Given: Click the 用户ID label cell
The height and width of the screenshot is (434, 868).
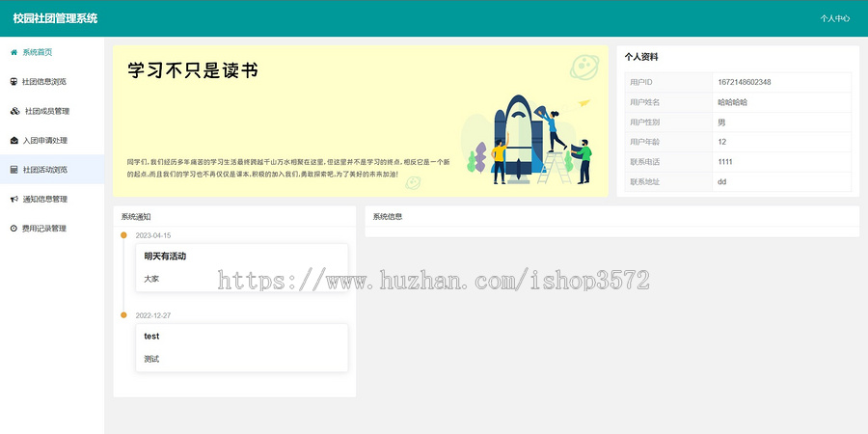Looking at the screenshot, I should [x=668, y=83].
